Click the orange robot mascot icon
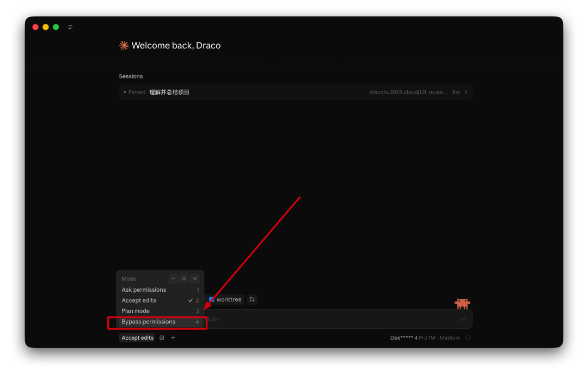 pos(462,303)
